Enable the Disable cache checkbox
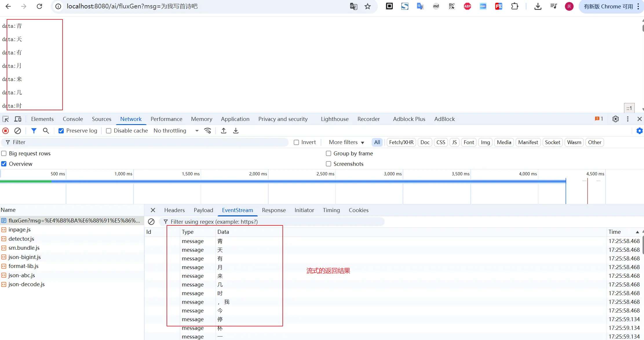Viewport: 644px width, 340px height. 109,131
